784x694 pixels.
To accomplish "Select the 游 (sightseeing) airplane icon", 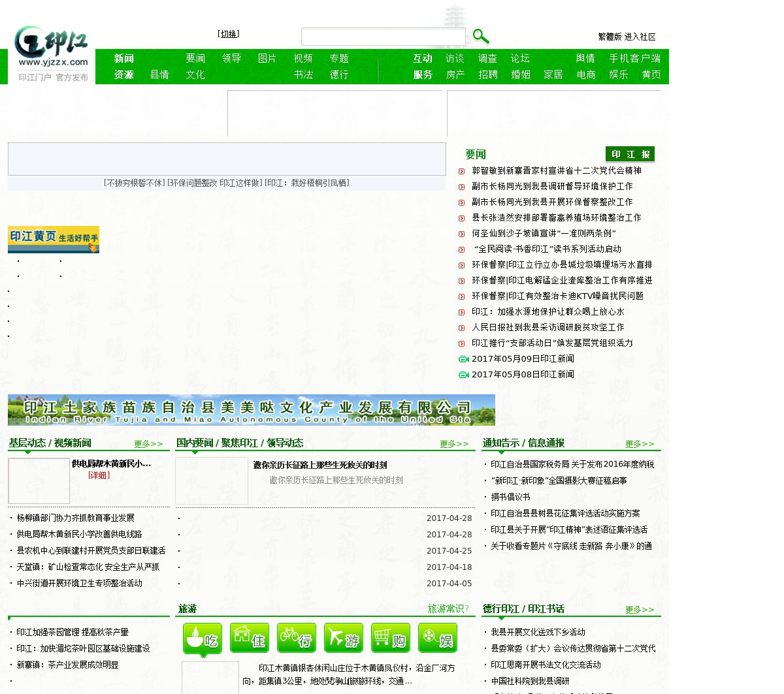I will coord(344,639).
